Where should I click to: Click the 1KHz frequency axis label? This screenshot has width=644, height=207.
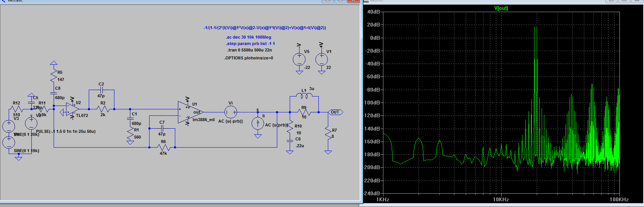point(383,199)
